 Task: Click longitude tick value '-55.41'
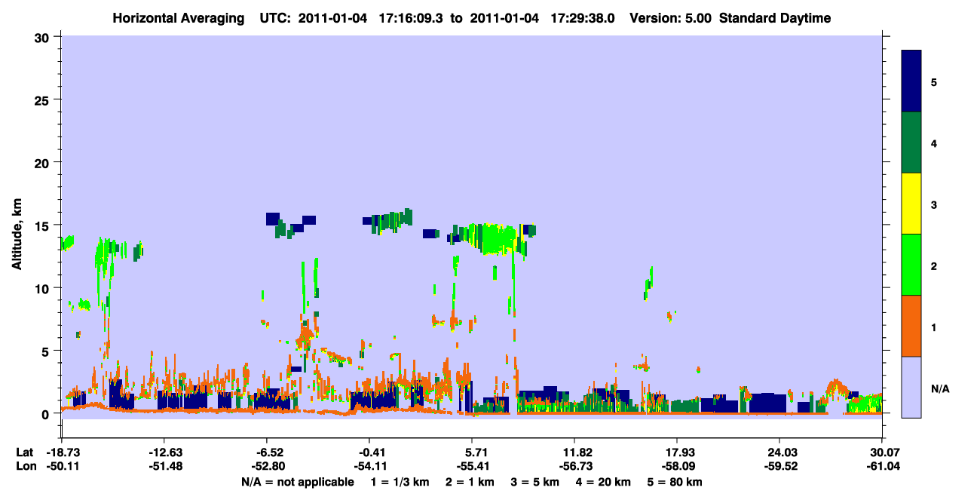coord(472,466)
